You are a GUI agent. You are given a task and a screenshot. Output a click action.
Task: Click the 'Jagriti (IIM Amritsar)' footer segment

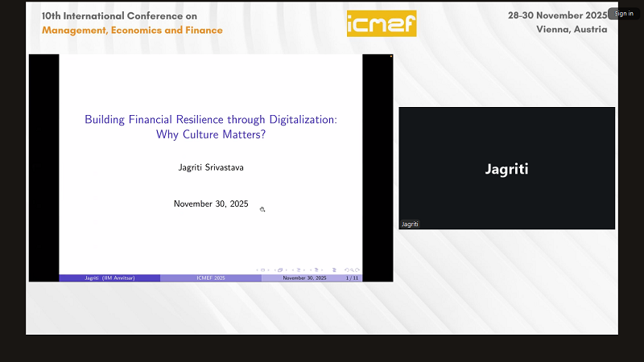pyautogui.click(x=109, y=278)
